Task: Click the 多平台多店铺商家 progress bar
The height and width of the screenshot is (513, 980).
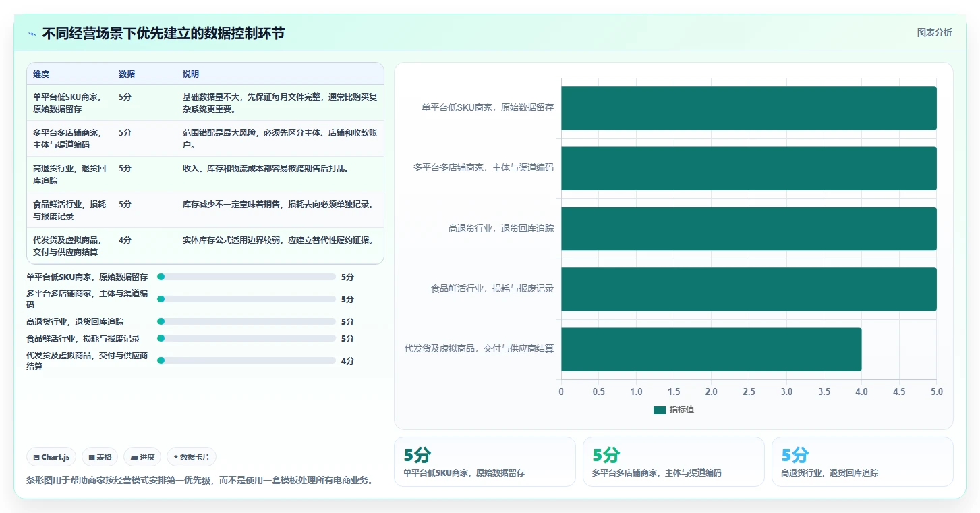Action: coord(246,299)
